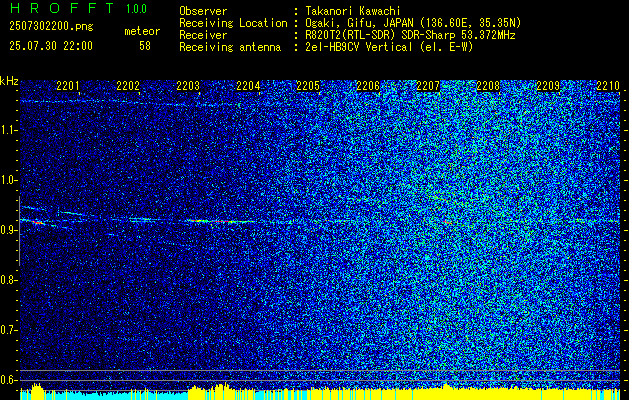This screenshot has width=629, height=400.
Task: Click the timestamp 25.07.30 22:00
Action: tap(51, 46)
